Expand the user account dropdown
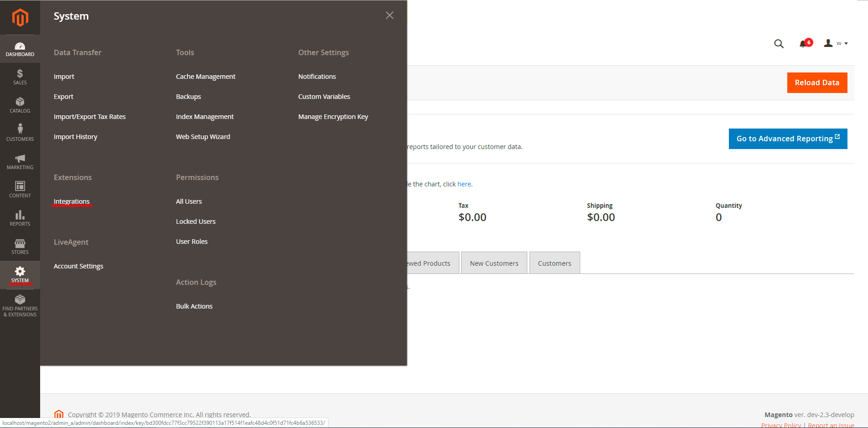 point(836,43)
